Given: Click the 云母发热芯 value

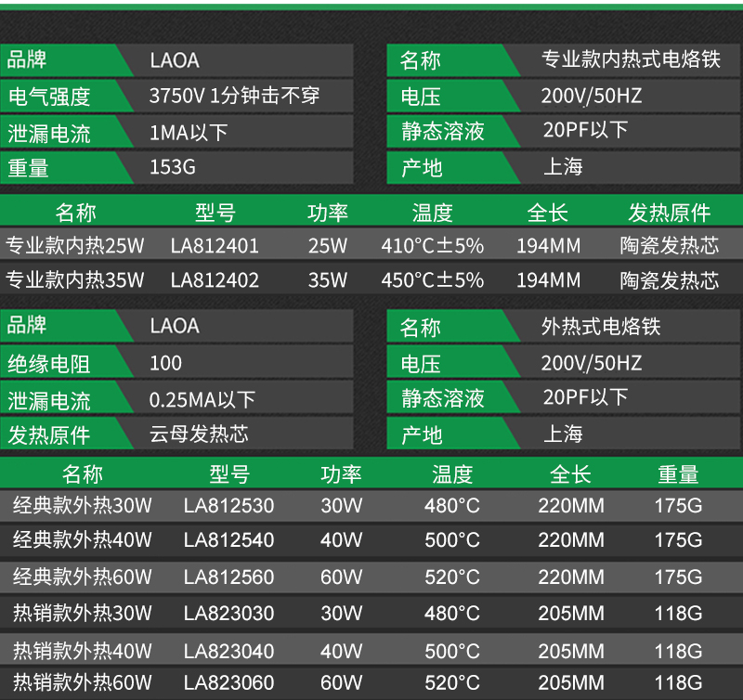Looking at the screenshot, I should tap(199, 434).
